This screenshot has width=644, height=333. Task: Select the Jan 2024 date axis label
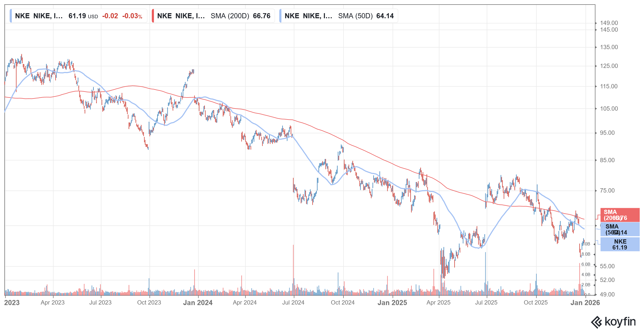point(198,302)
